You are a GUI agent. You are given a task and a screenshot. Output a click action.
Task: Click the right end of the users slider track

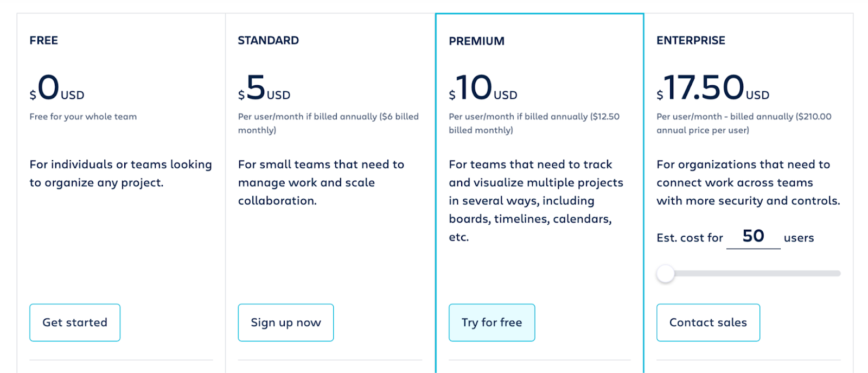(x=837, y=274)
